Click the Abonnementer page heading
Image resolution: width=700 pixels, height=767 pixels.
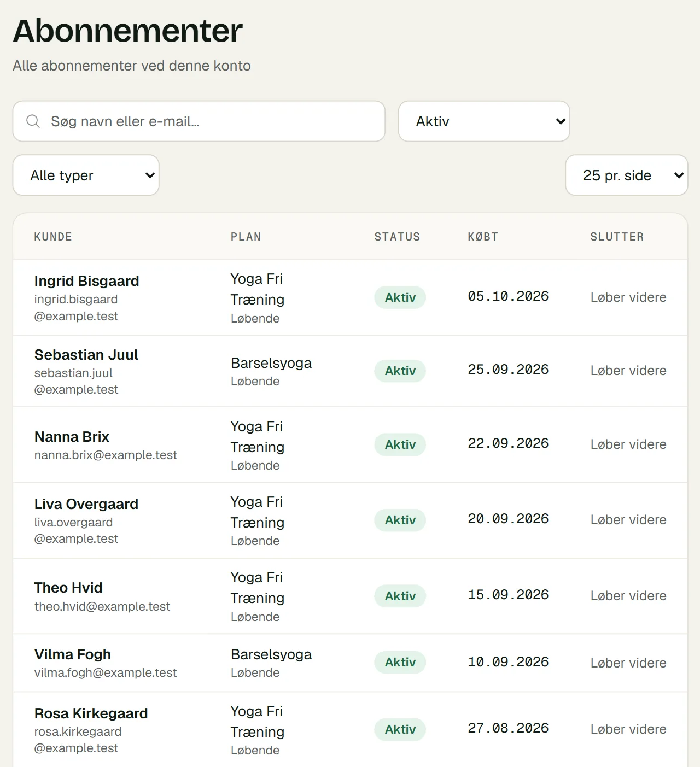click(x=128, y=31)
